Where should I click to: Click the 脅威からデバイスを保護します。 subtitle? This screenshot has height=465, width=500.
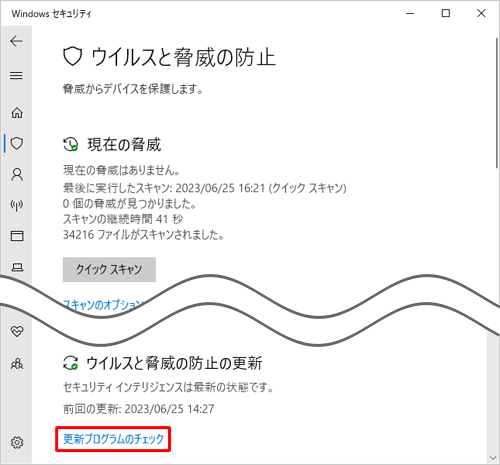[133, 89]
